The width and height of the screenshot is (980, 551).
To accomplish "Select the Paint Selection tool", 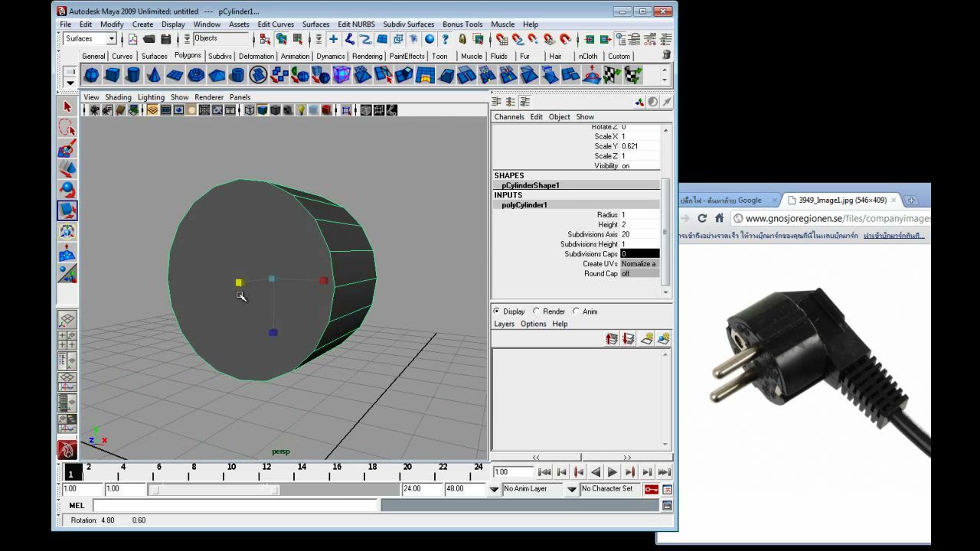I will tap(67, 148).
